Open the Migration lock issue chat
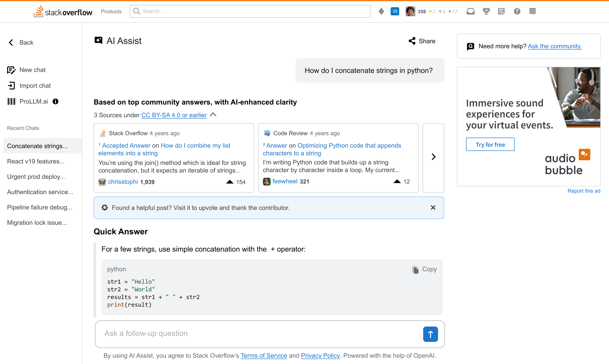The image size is (609, 364). pos(37,222)
